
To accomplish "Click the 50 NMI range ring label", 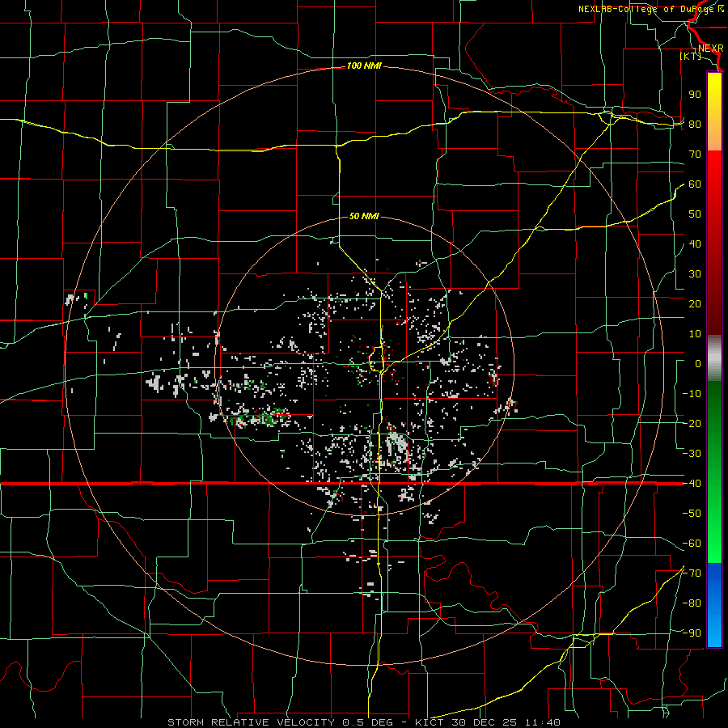I will 364,216.
